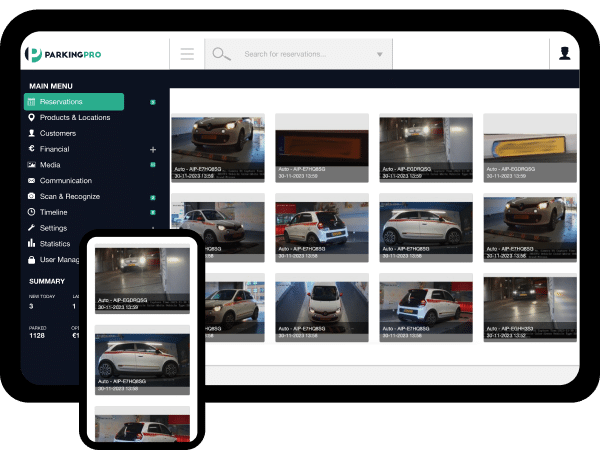Toggle the hamburger sidebar menu button
The height and width of the screenshot is (450, 600).
pos(187,54)
